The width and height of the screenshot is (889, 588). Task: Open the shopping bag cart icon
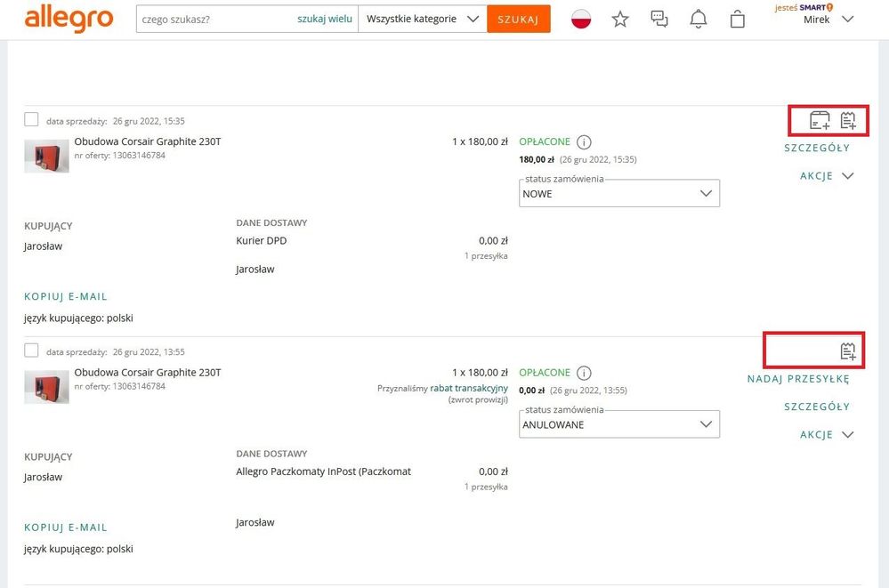tap(737, 20)
